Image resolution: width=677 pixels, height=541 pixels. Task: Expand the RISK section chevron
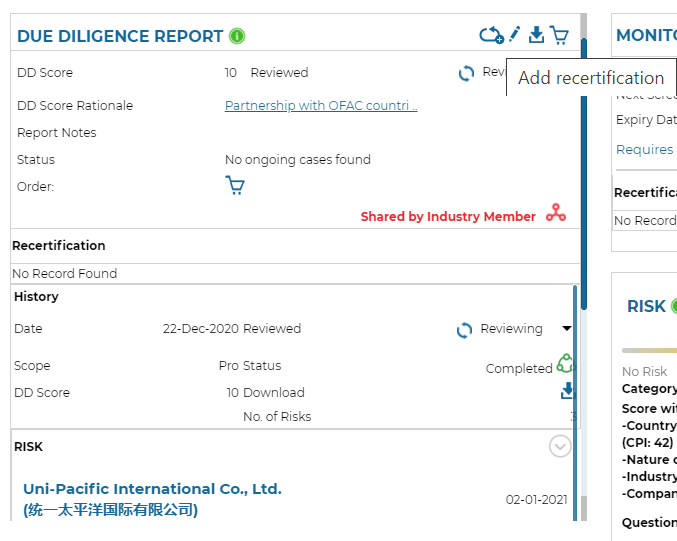(560, 447)
